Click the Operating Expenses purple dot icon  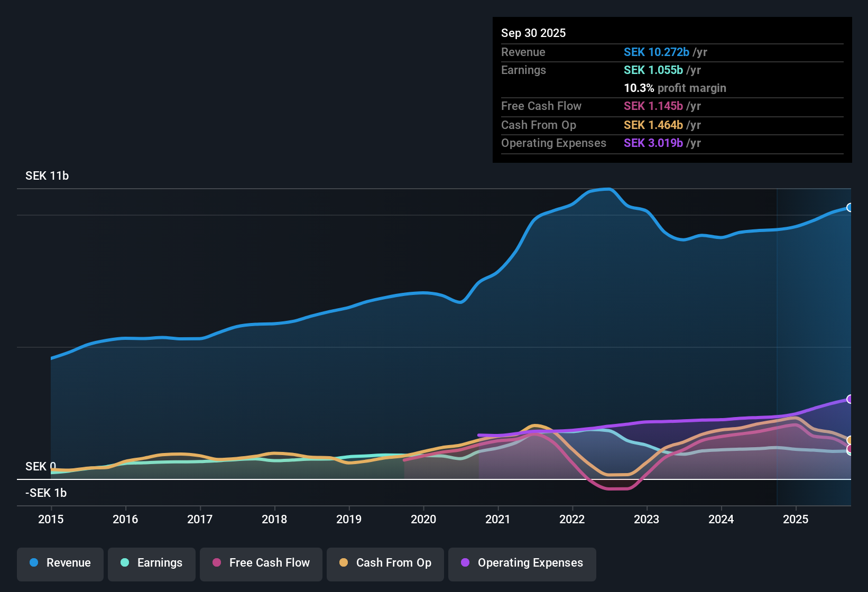[x=465, y=563]
